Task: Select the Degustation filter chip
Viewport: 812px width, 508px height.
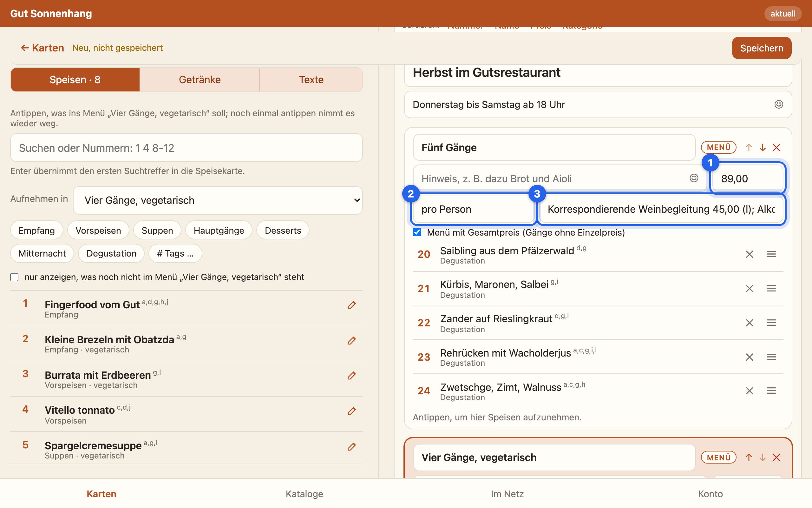Action: (x=111, y=253)
